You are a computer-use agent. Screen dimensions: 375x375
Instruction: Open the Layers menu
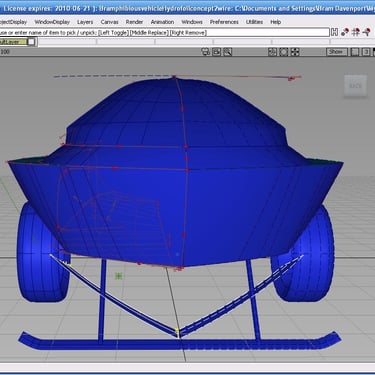[x=85, y=22]
